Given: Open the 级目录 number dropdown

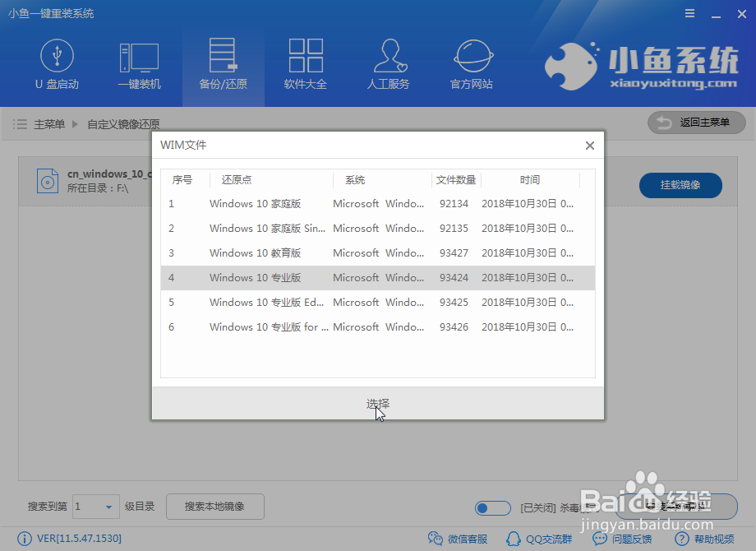Looking at the screenshot, I should (x=95, y=507).
